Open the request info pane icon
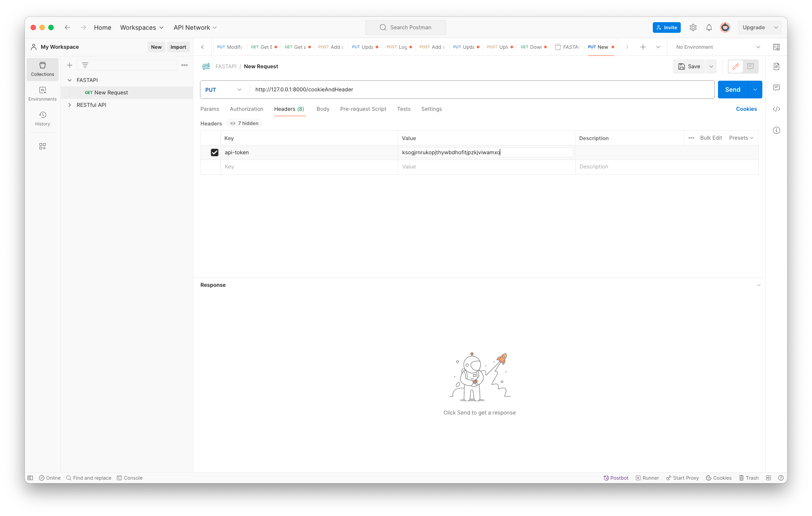Viewport: 812px width, 516px height. pyautogui.click(x=777, y=130)
